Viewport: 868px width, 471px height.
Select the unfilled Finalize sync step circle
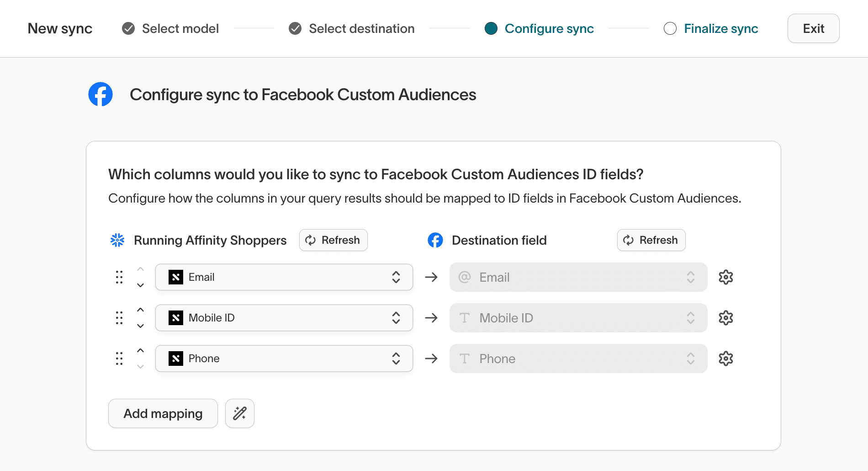[x=670, y=28]
